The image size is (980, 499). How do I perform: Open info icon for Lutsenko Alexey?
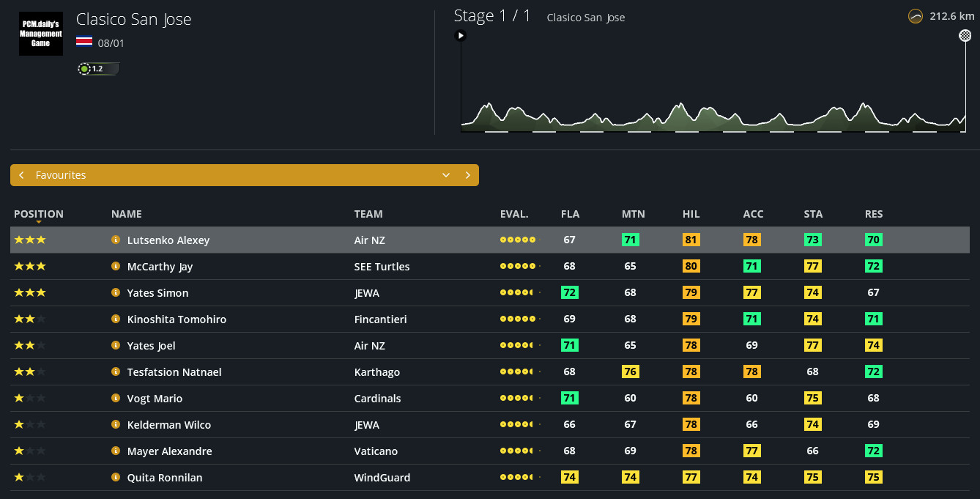(x=115, y=240)
